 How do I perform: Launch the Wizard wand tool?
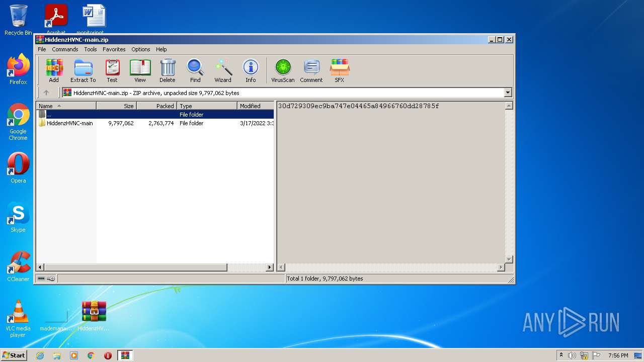pyautogui.click(x=223, y=70)
